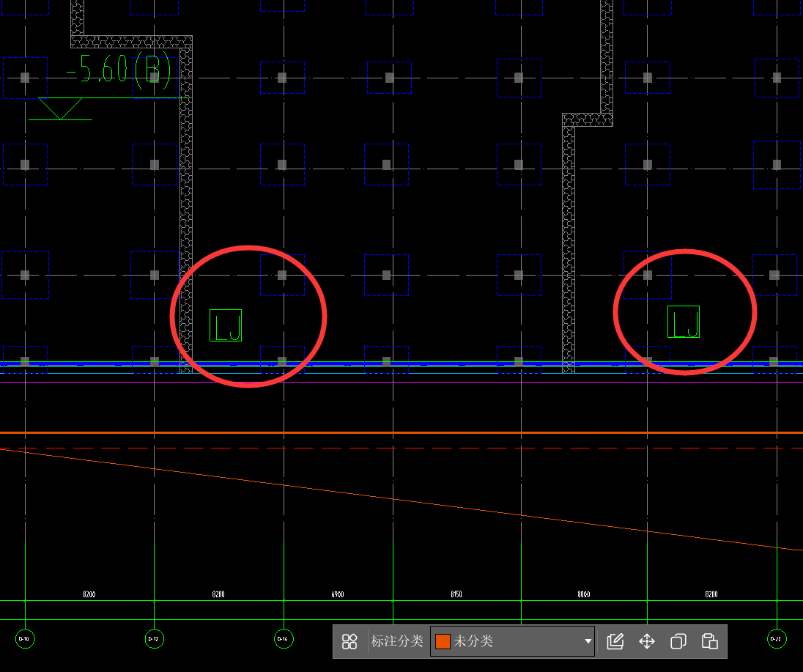Click the paste annotation icon
Image resolution: width=803 pixels, height=672 pixels.
(709, 641)
